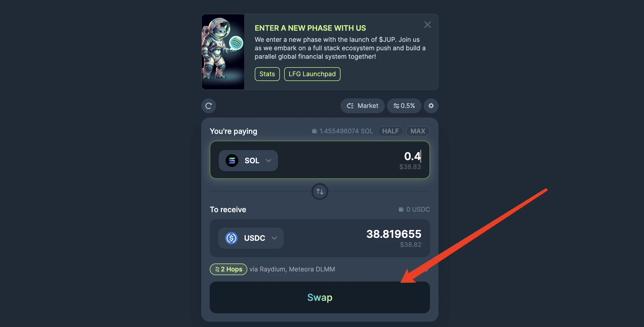Screen dimensions: 644x327
Task: Click the USDC token logo
Action: [231, 238]
